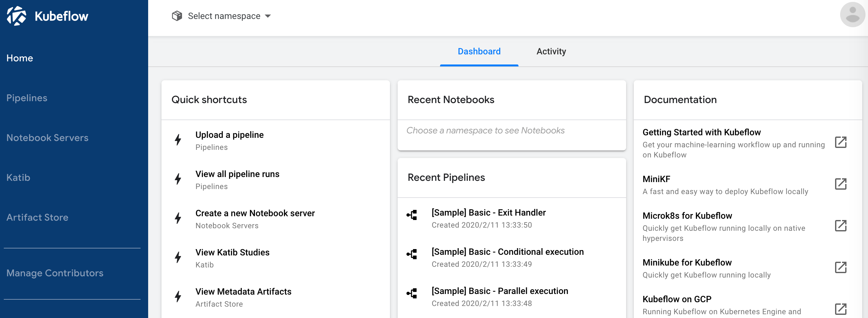Open external link icon for MiniKF
868x318 pixels.
pyautogui.click(x=841, y=184)
